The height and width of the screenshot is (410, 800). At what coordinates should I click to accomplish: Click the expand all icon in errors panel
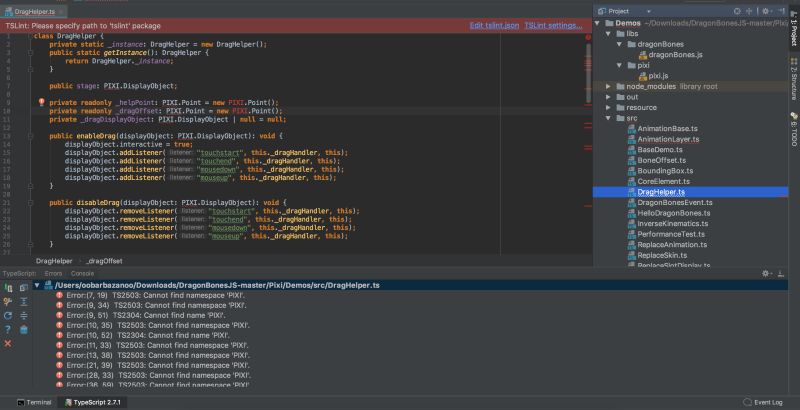23,302
